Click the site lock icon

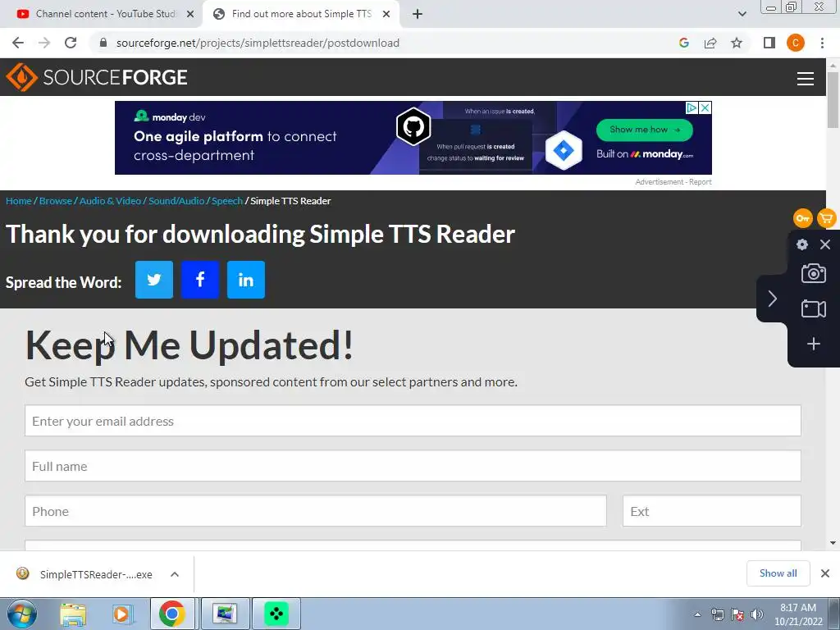103,43
